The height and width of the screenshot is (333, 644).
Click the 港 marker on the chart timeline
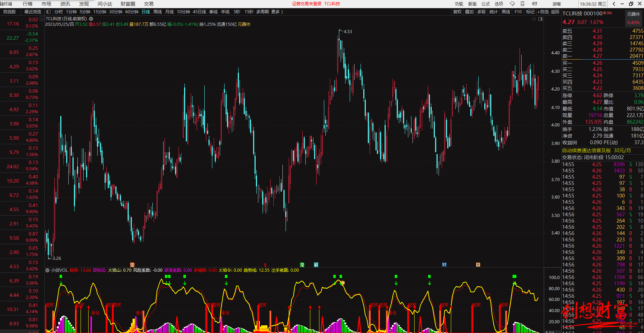point(302,265)
